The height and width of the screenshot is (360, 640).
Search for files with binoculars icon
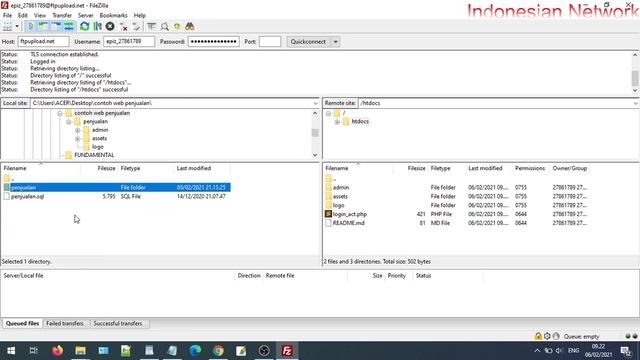tap(189, 27)
